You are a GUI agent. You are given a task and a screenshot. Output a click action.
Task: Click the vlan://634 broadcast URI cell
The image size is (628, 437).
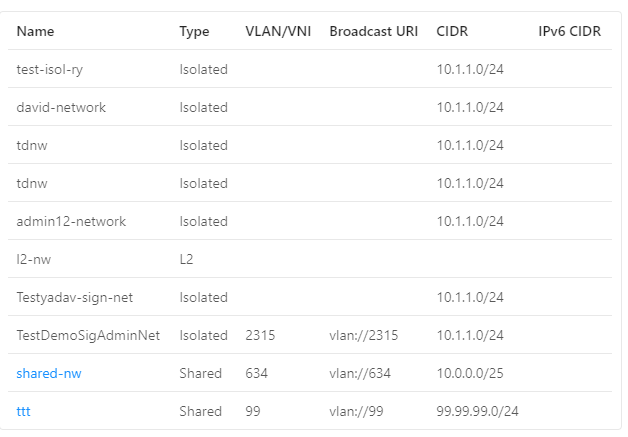[x=360, y=373]
